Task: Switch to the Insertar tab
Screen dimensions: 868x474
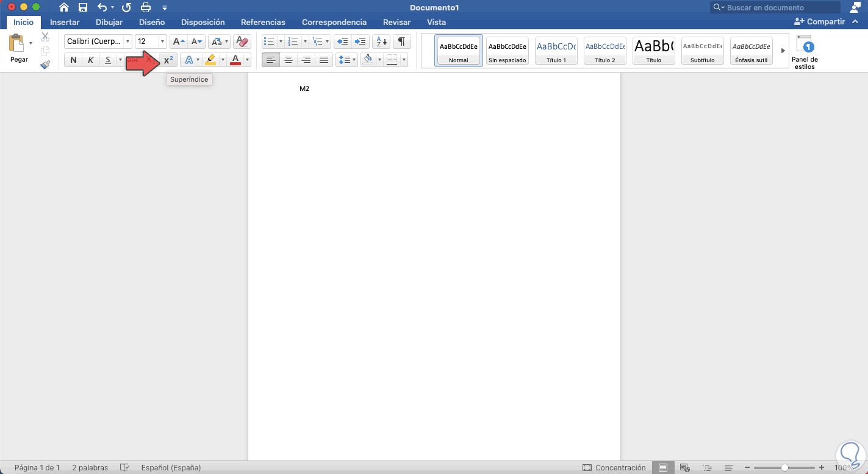Action: (65, 22)
